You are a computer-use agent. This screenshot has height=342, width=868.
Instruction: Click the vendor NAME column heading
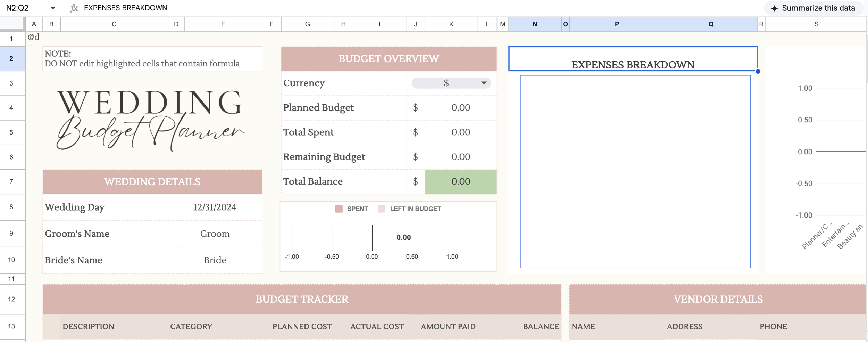pos(583,327)
